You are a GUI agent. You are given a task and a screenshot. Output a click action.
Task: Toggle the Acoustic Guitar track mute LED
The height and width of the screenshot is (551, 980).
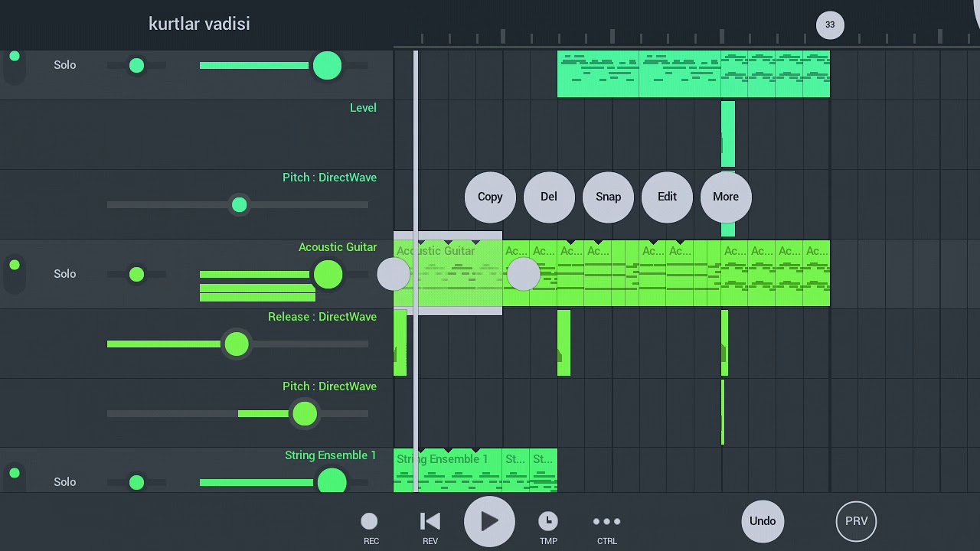pyautogui.click(x=15, y=266)
